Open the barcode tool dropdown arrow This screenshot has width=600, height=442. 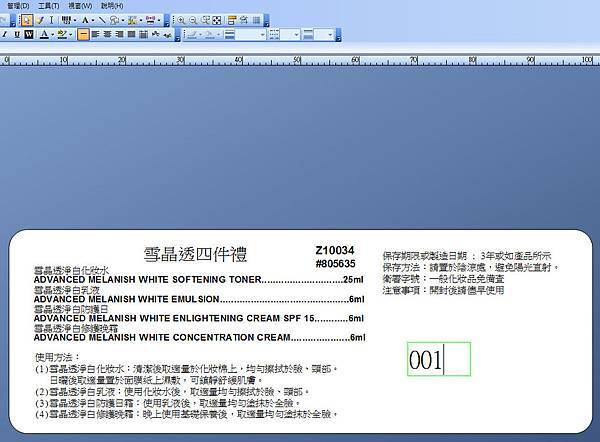point(75,20)
